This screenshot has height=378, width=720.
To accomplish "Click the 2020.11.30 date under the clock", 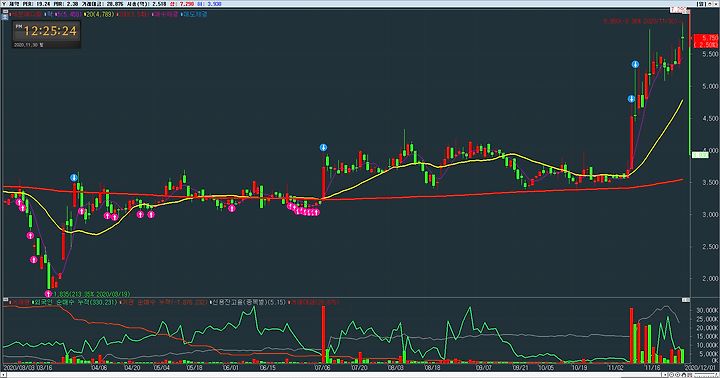I will click(28, 45).
